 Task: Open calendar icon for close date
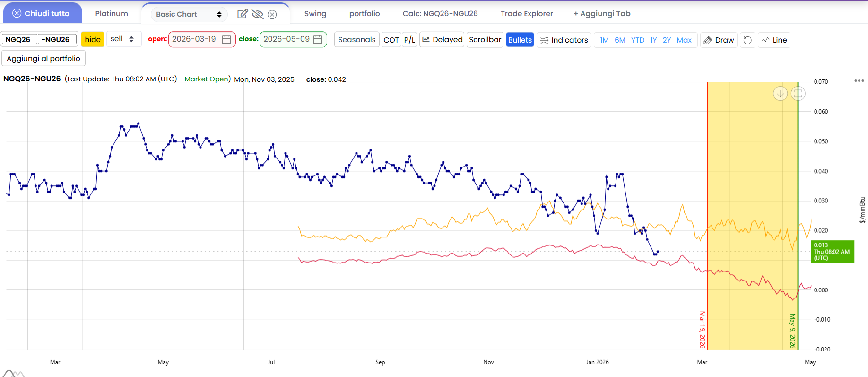click(x=318, y=39)
